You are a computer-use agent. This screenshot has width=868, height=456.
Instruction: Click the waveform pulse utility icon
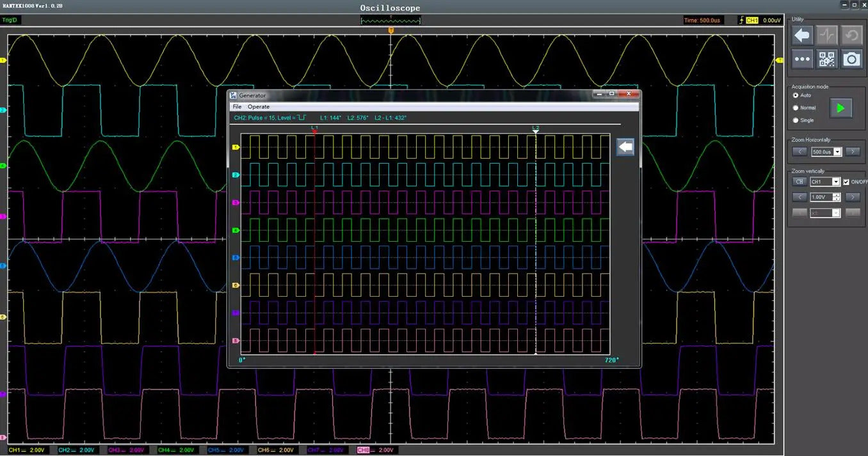pyautogui.click(x=826, y=36)
